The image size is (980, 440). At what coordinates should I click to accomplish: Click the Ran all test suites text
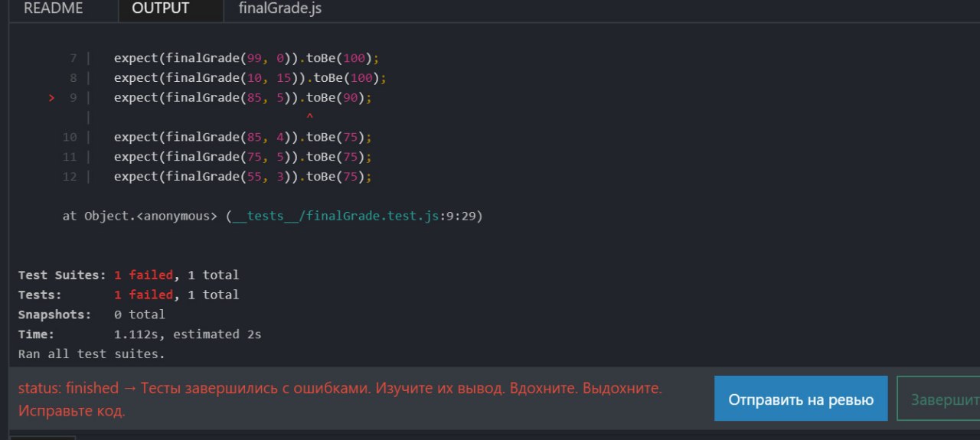click(x=92, y=354)
